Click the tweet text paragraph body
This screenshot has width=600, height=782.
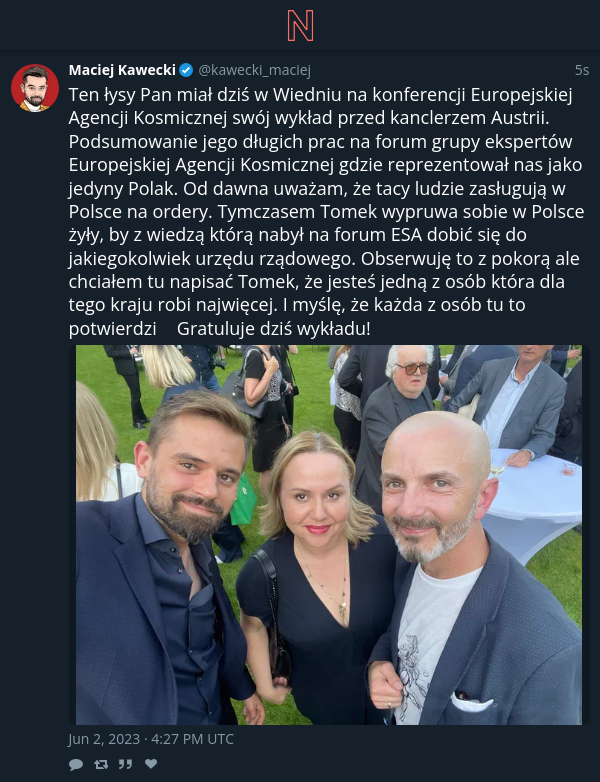point(326,211)
